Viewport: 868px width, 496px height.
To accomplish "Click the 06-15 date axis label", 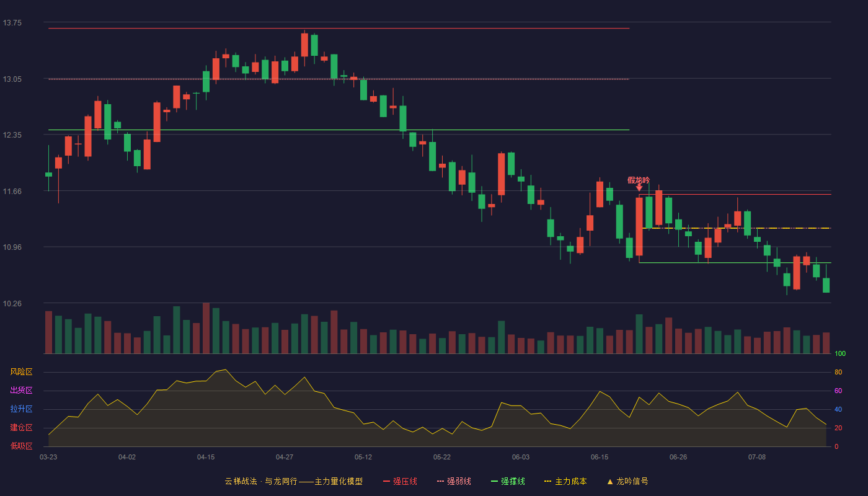I will (600, 457).
